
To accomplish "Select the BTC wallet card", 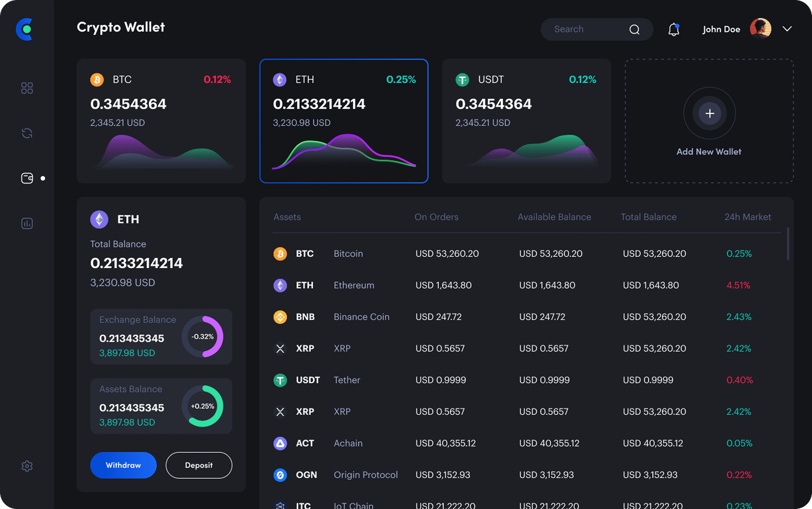I will pos(161,121).
